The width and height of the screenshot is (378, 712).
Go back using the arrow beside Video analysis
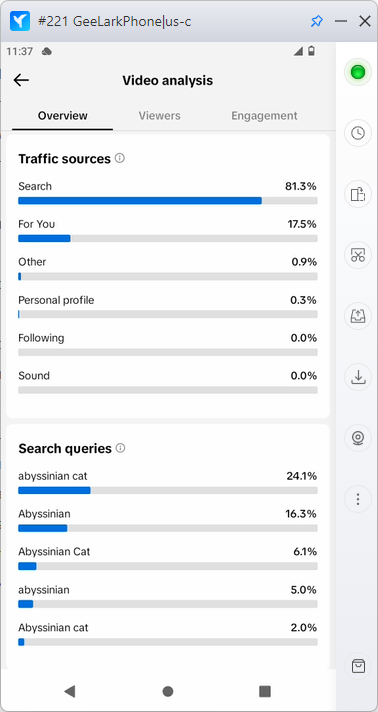point(21,80)
